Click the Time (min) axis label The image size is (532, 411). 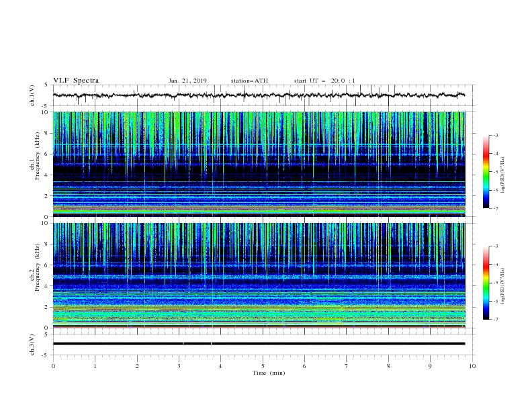[269, 373]
